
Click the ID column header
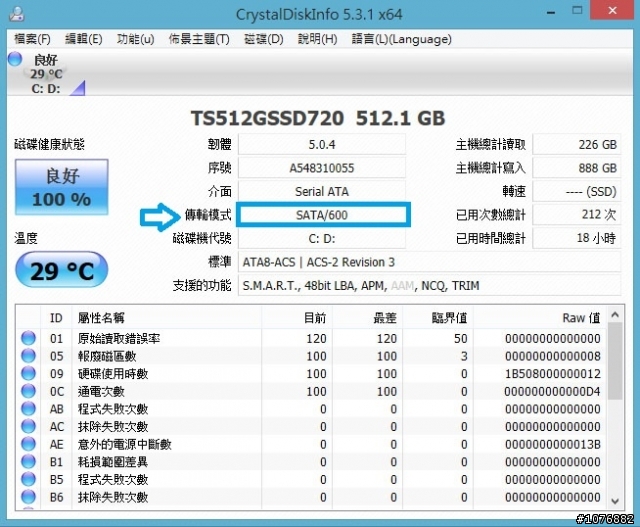tap(56, 318)
